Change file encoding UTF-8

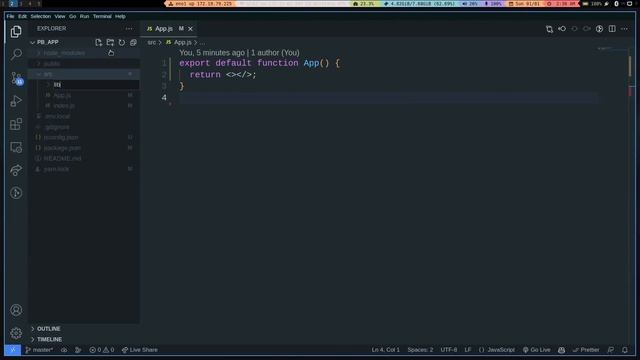click(x=449, y=350)
